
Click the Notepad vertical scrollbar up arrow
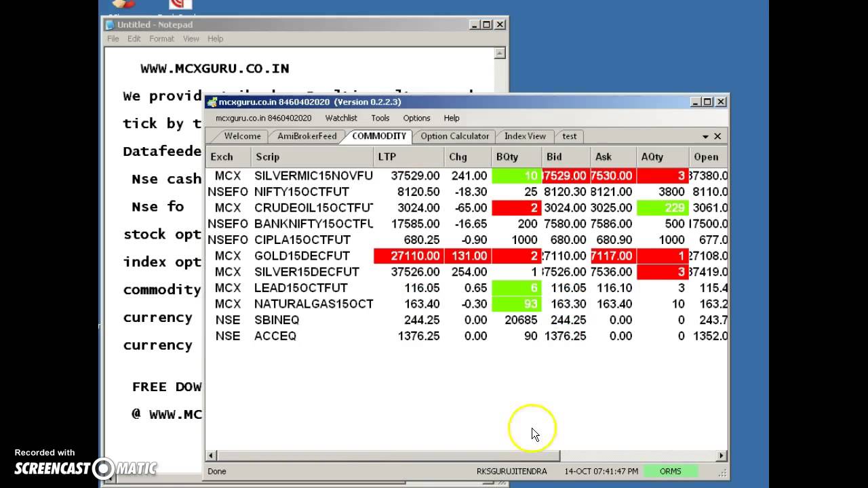[500, 53]
